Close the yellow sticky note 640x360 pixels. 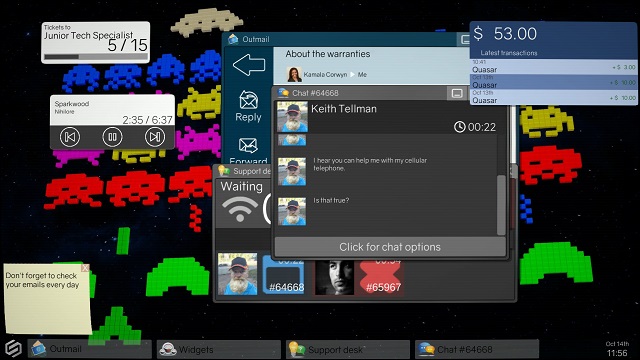point(85,268)
